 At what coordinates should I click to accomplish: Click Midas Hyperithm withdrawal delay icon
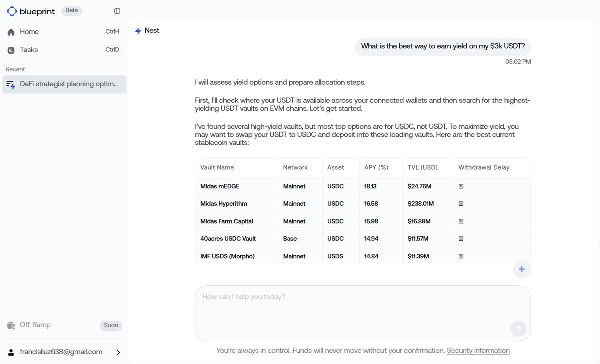coord(461,204)
